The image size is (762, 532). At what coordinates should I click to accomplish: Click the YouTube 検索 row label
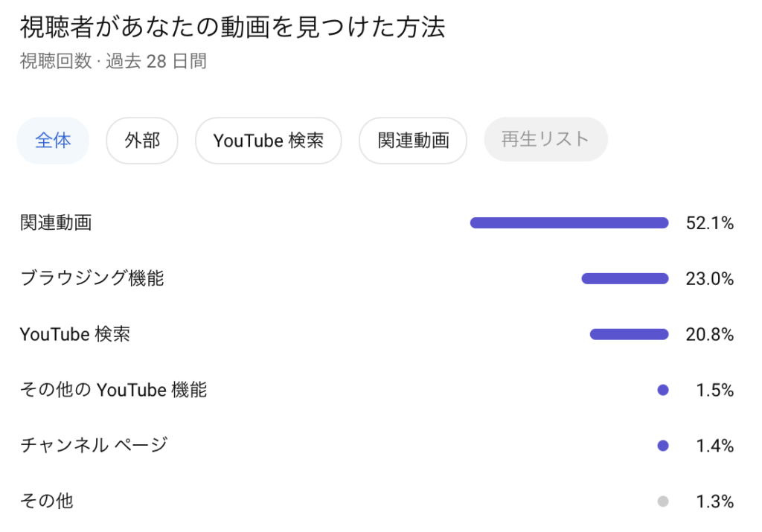(x=75, y=334)
